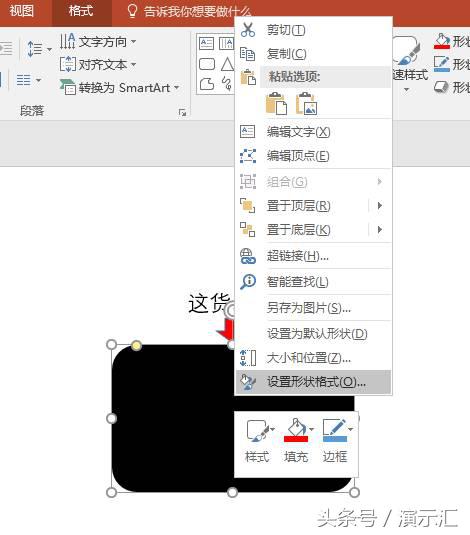
Task: Expand the Text Direction (文字方向) dropdown
Action: click(133, 42)
